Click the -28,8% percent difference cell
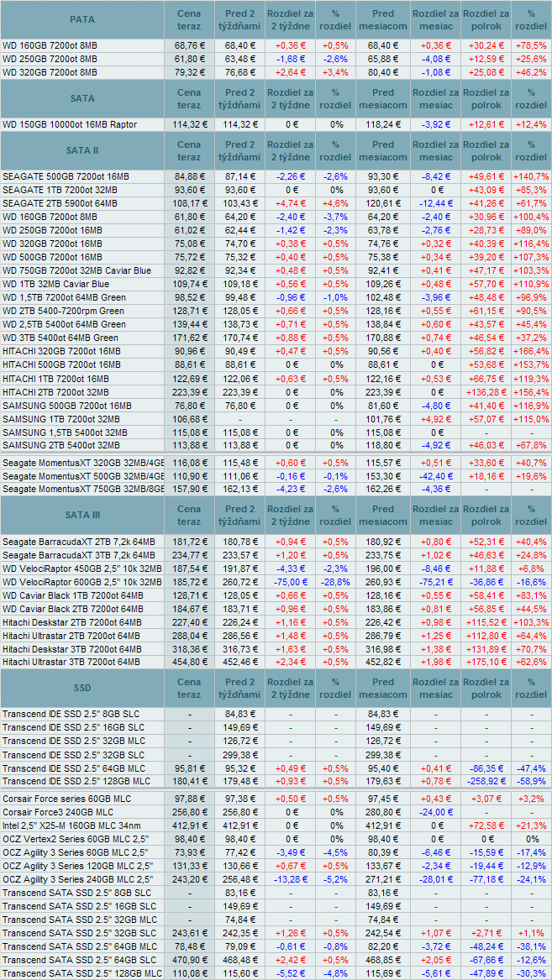Screen dimensions: 552x980 click(335, 581)
